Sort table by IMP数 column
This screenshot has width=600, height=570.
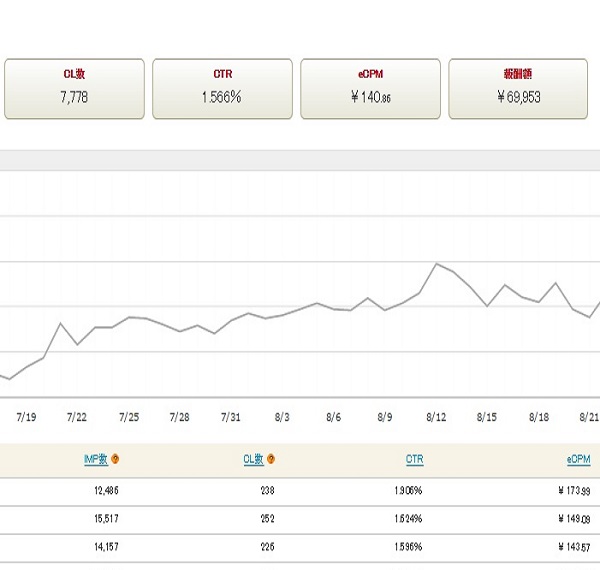pos(96,459)
